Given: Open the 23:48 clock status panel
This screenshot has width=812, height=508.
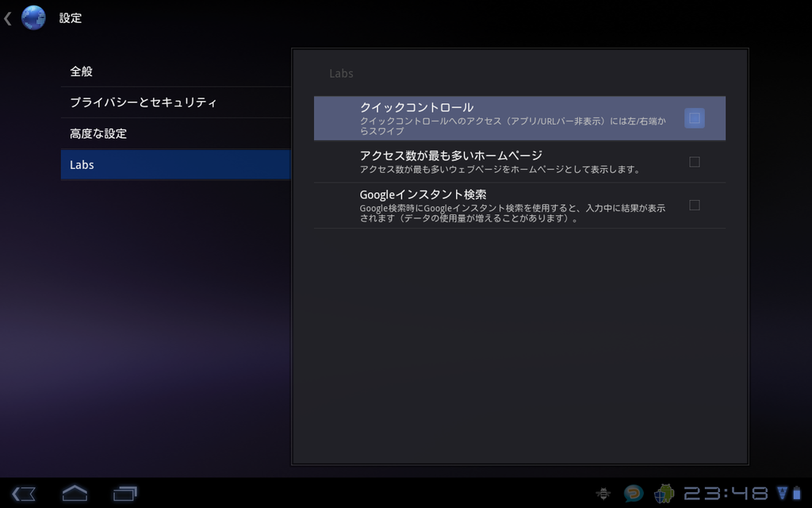Looking at the screenshot, I should pos(726,493).
